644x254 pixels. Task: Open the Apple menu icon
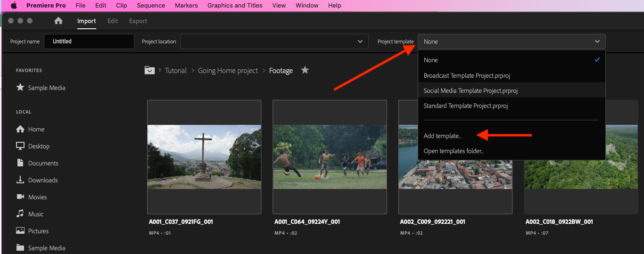14,6
